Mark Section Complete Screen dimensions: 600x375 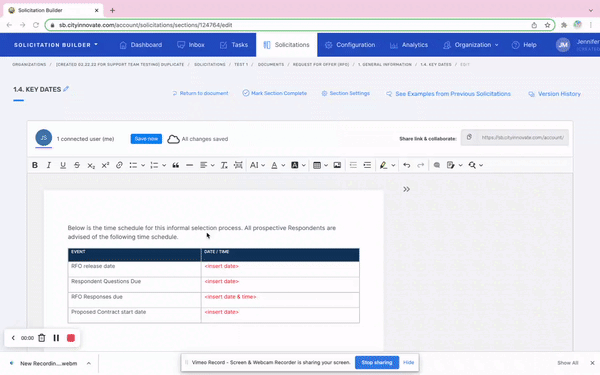[275, 93]
